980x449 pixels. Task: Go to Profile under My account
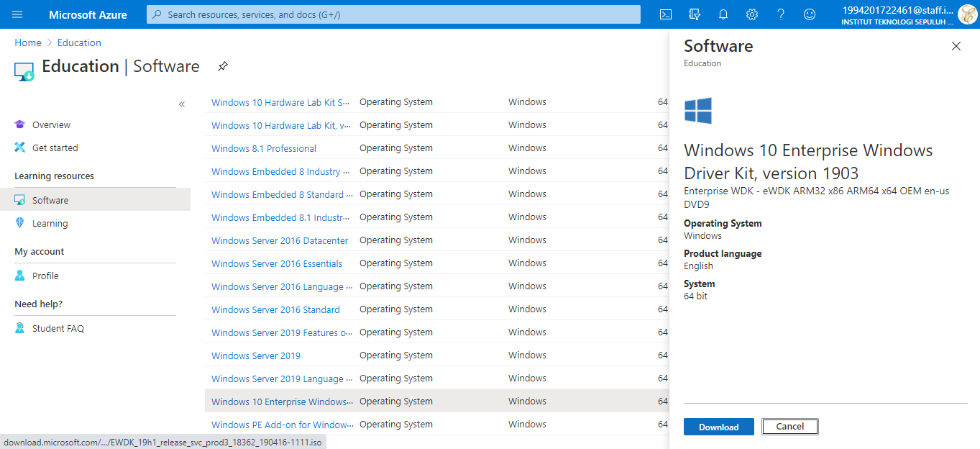(45, 276)
